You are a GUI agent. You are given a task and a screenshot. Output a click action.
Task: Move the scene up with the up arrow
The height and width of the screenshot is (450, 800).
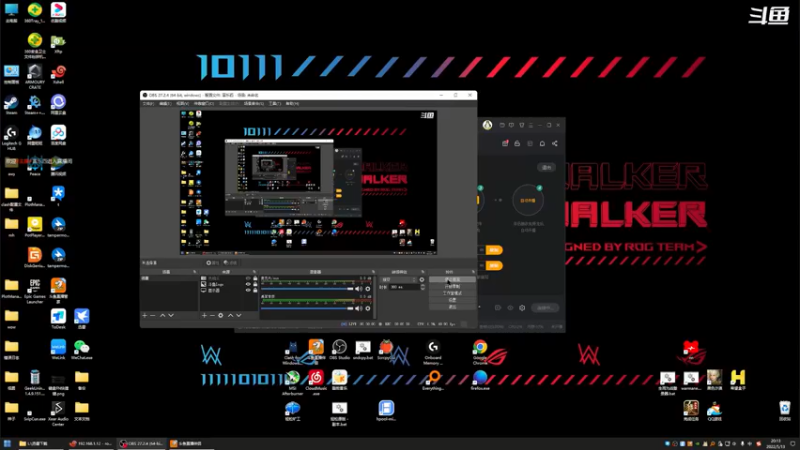pos(162,316)
